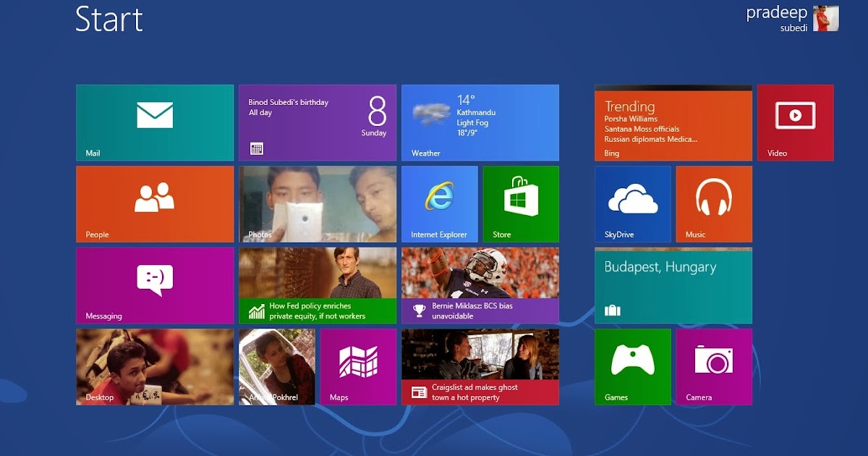Click the 14° temperature reading
Viewport: 868px width, 456px height.
tap(466, 100)
